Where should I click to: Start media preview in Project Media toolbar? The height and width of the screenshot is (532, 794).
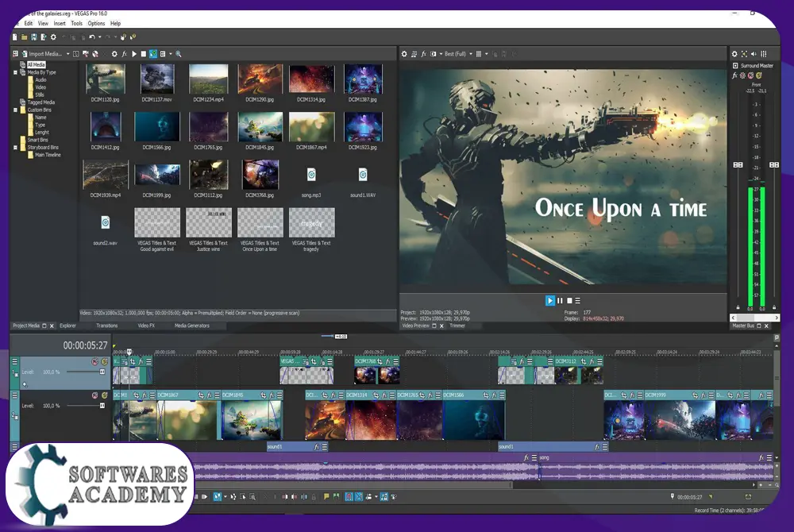(x=134, y=54)
